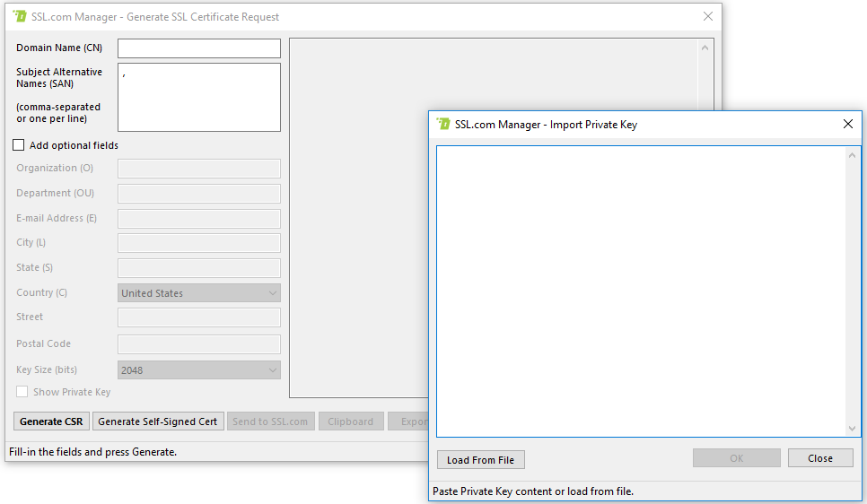Click the Generate CSR button
This screenshot has height=504, width=867.
[x=52, y=421]
